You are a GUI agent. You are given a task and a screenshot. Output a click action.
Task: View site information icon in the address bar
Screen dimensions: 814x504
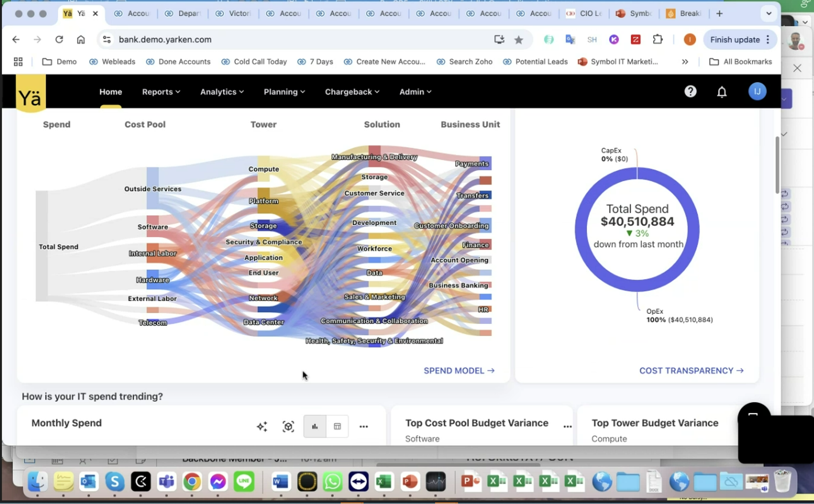point(106,40)
